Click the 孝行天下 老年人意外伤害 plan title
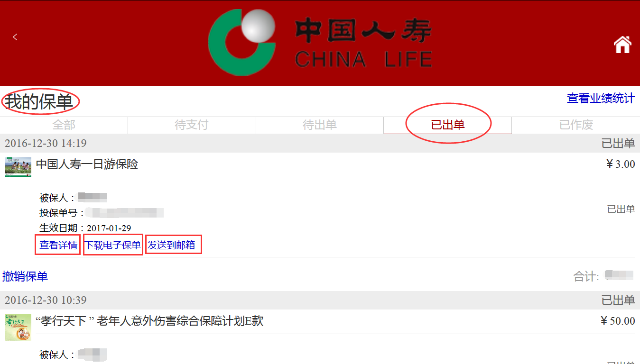Screen dimensions: 640x364 click(x=149, y=321)
